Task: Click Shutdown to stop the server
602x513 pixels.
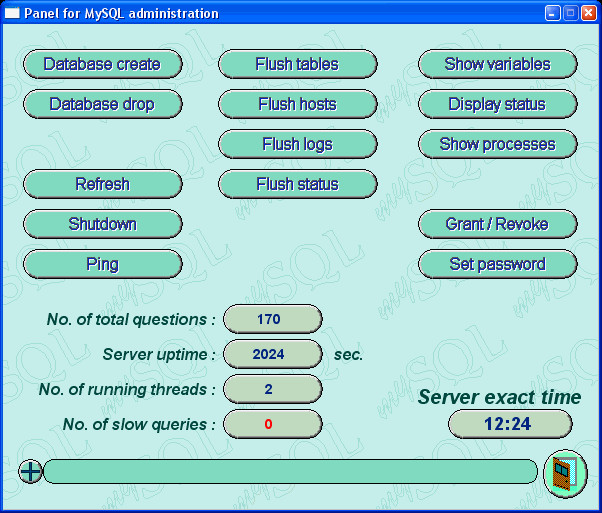Action: 103,224
